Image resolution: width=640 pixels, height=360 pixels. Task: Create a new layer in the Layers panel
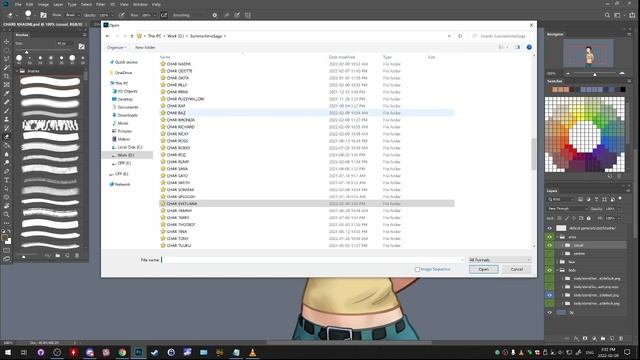pyautogui.click(x=612, y=338)
